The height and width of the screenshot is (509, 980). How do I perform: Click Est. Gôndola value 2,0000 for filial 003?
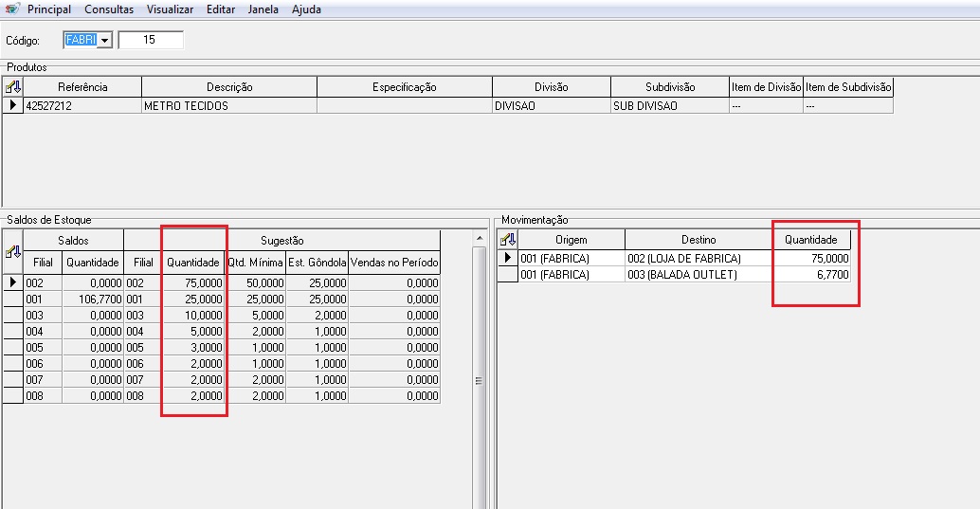pyautogui.click(x=317, y=315)
